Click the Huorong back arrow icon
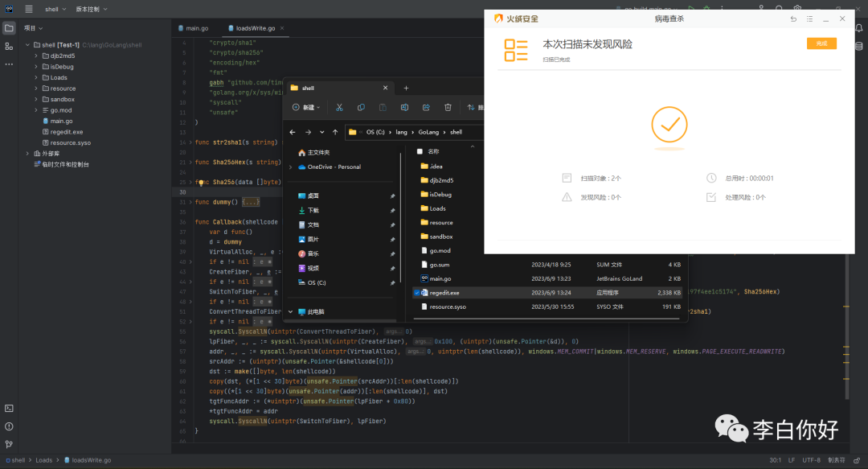The width and height of the screenshot is (868, 469). (793, 19)
